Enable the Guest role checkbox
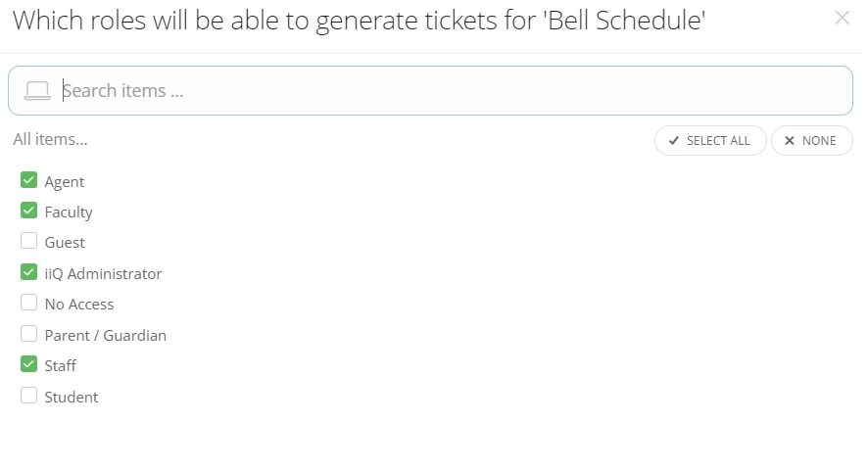868x471 pixels. pos(28,241)
